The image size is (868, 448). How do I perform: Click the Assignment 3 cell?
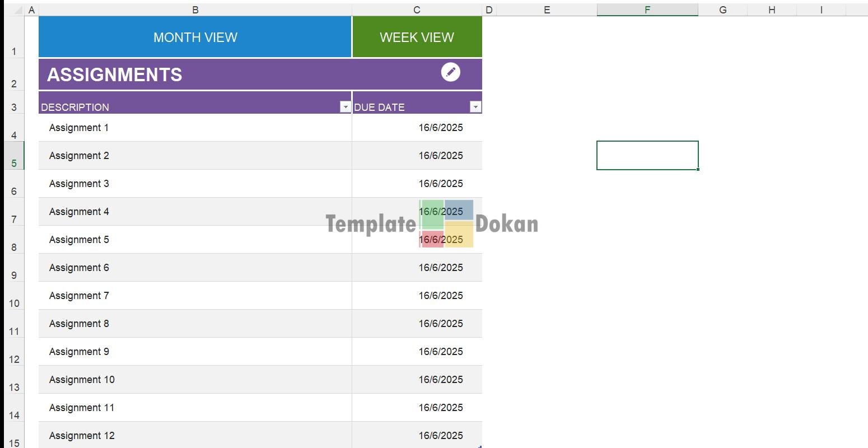pos(195,184)
